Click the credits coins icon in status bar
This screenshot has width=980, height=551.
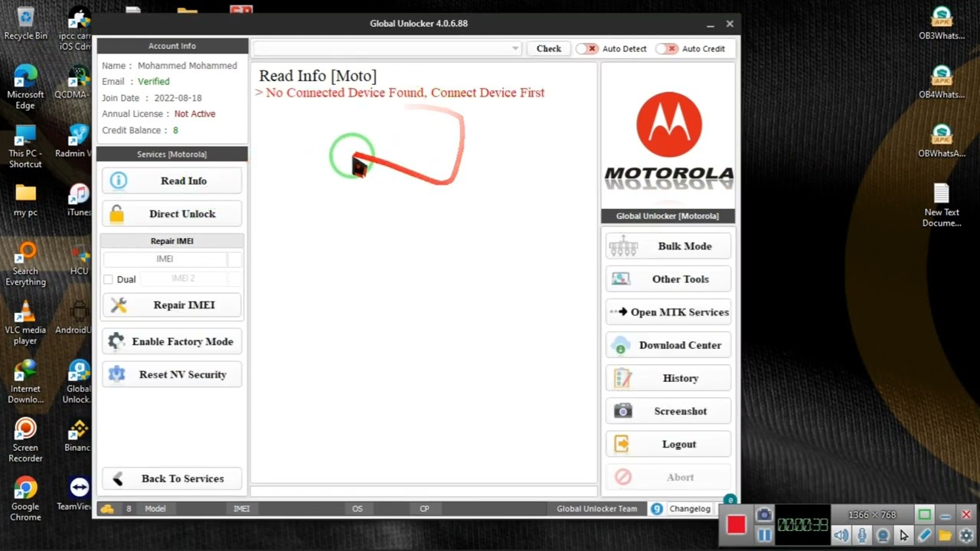(107, 509)
